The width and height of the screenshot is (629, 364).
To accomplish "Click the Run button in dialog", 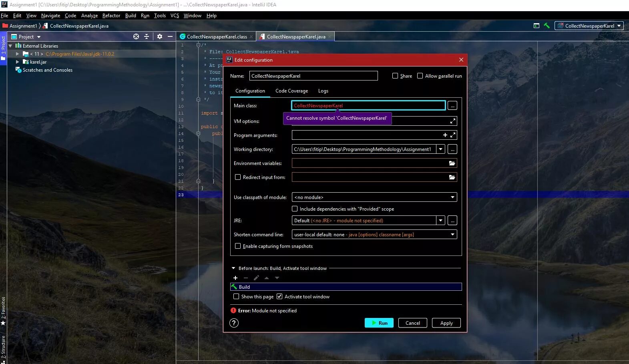I will click(x=379, y=323).
